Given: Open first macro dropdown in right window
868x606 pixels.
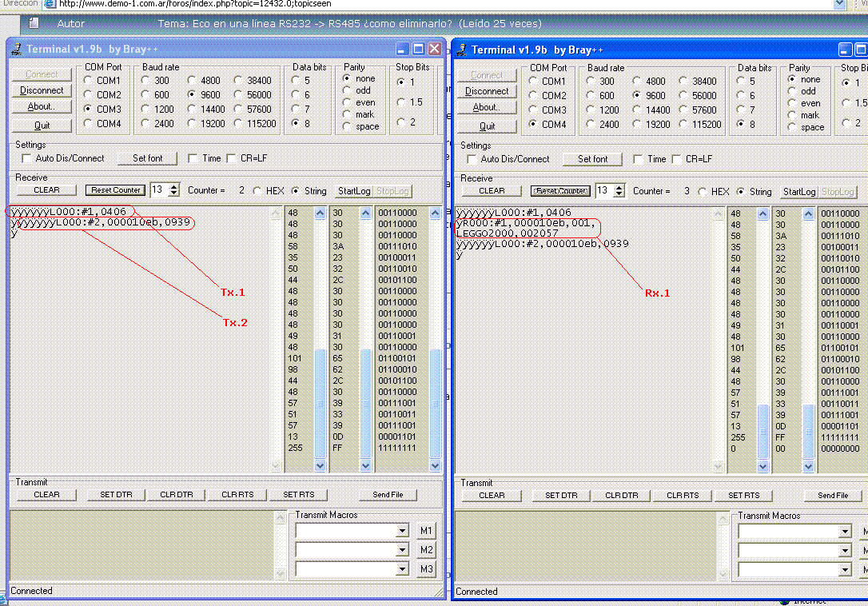Looking at the screenshot, I should [x=845, y=532].
